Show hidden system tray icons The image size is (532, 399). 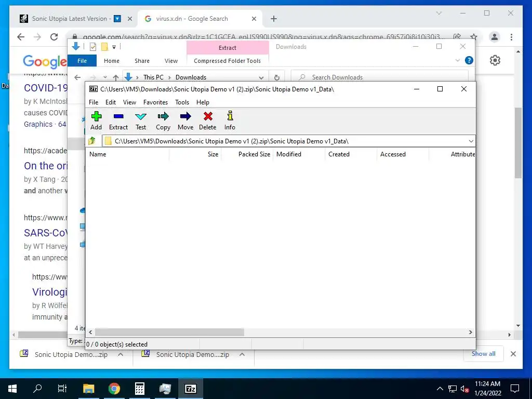tap(440, 389)
